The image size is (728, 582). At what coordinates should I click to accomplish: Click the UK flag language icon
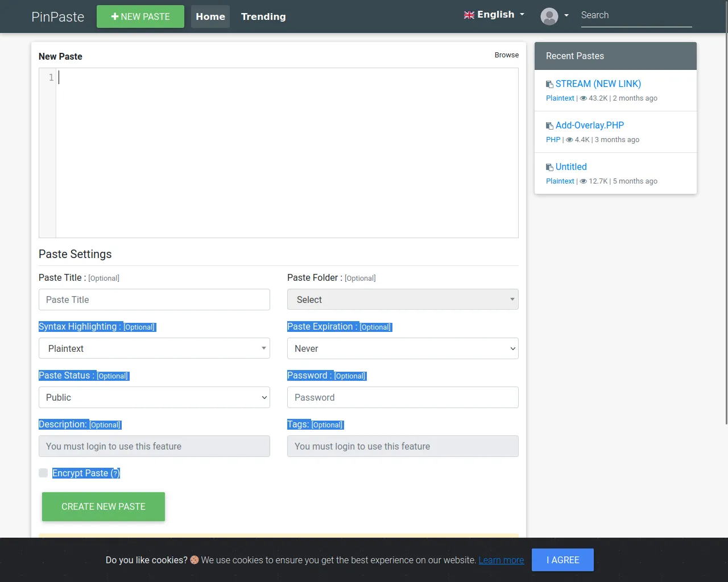(469, 15)
